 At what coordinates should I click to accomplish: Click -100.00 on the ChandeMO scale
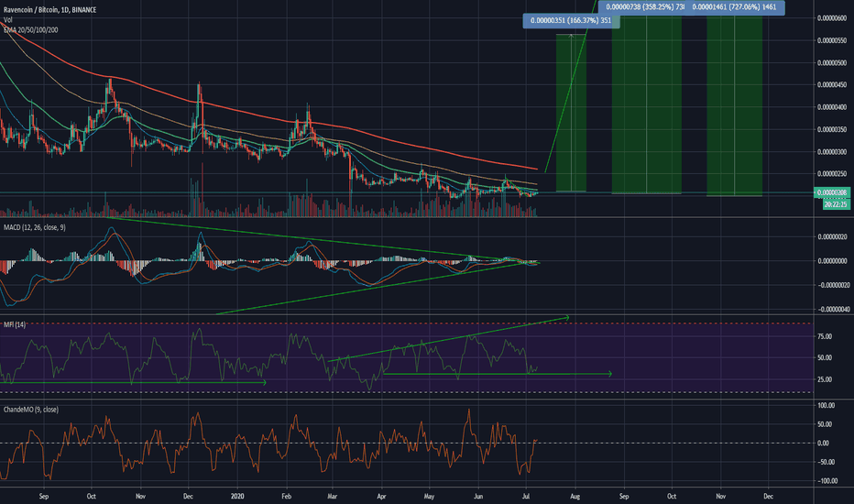pos(827,481)
